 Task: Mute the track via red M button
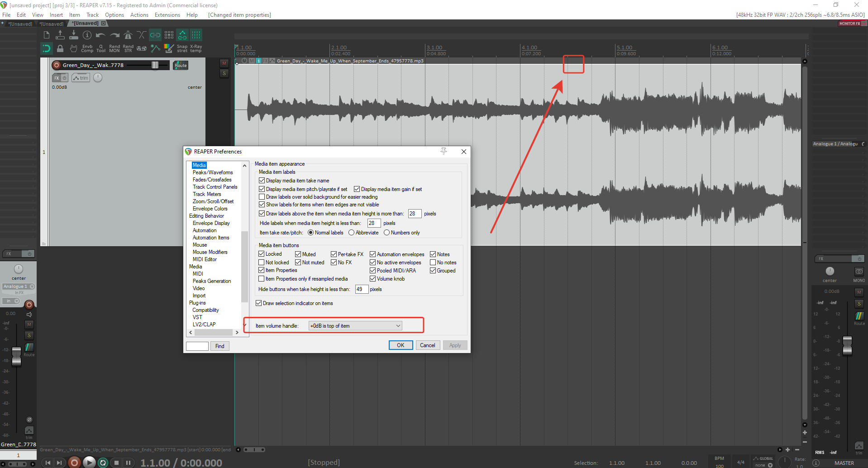[x=224, y=63]
